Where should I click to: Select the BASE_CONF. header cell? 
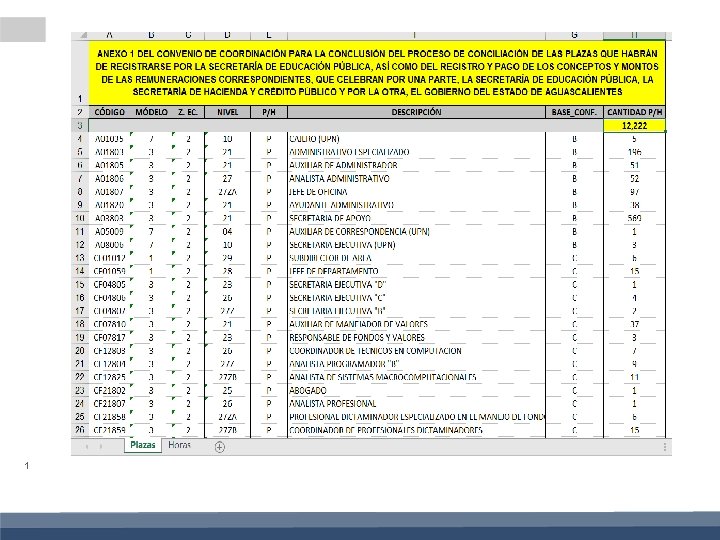tap(574, 112)
